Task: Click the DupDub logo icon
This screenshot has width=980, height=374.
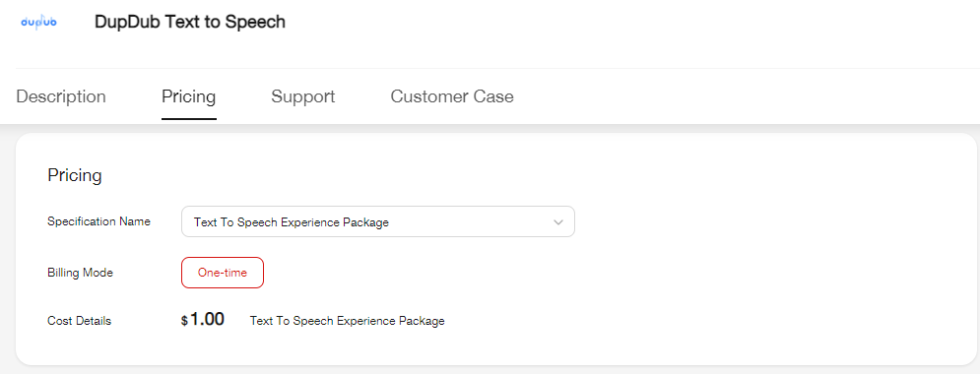Action: 38,22
